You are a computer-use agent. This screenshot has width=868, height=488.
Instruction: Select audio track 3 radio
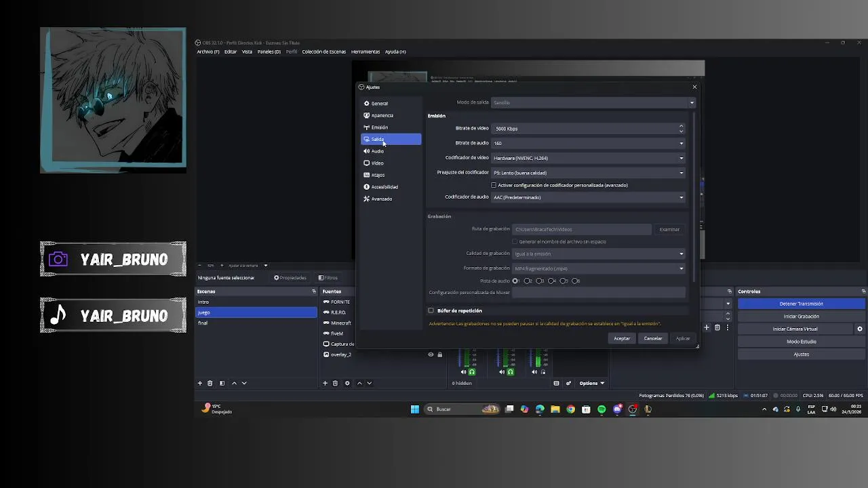[x=539, y=281]
